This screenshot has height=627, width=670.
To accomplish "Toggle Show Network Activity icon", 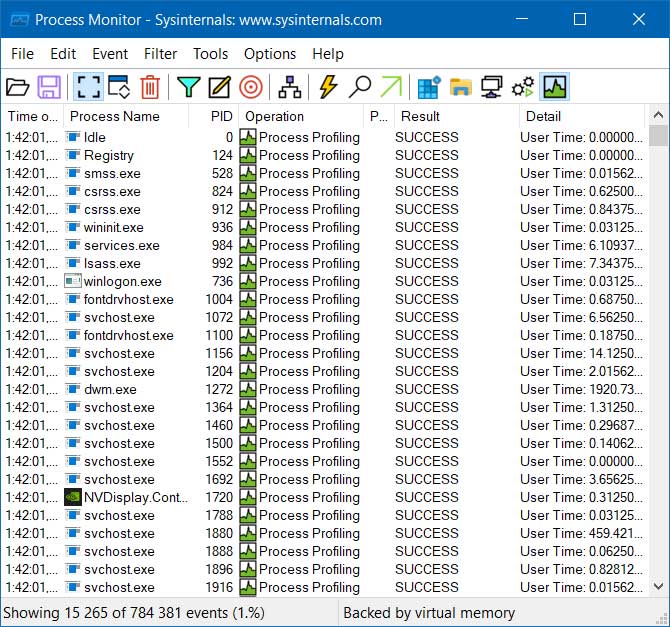I will point(491,87).
